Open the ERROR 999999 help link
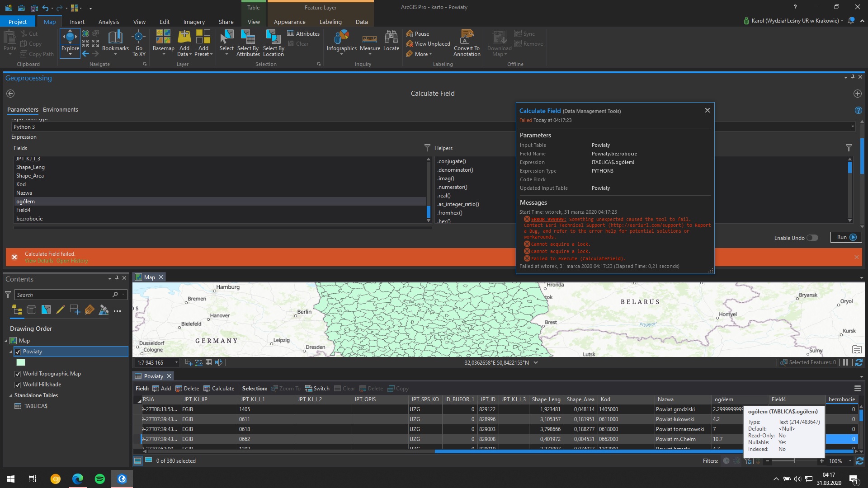Image resolution: width=868 pixels, height=488 pixels. click(x=548, y=220)
